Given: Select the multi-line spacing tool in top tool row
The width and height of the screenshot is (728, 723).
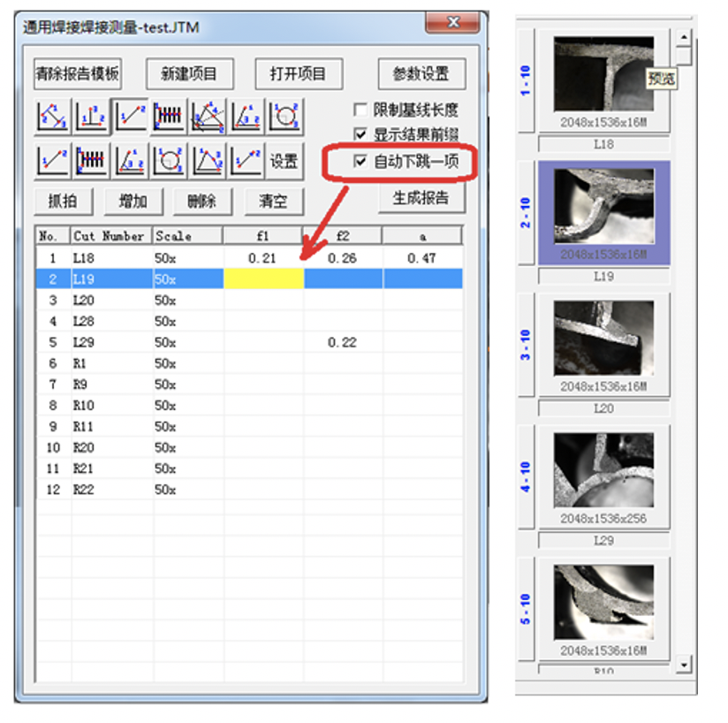Looking at the screenshot, I should pos(169,116).
